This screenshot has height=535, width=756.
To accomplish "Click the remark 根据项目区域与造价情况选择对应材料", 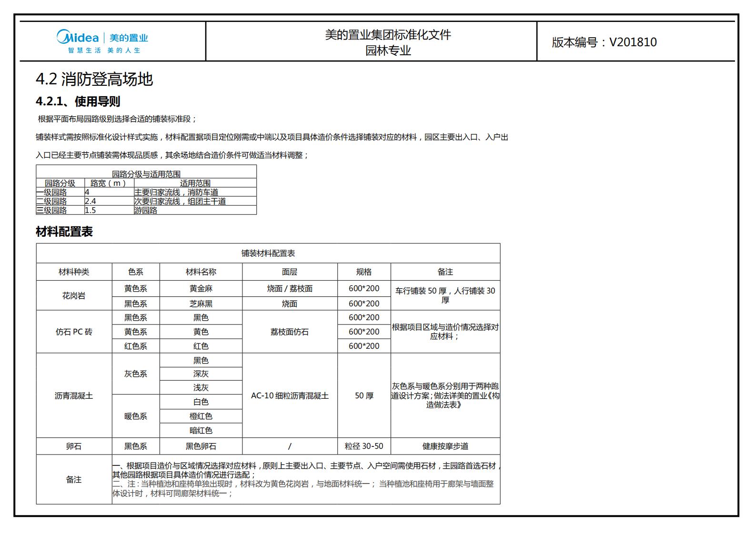I will coord(445,332).
